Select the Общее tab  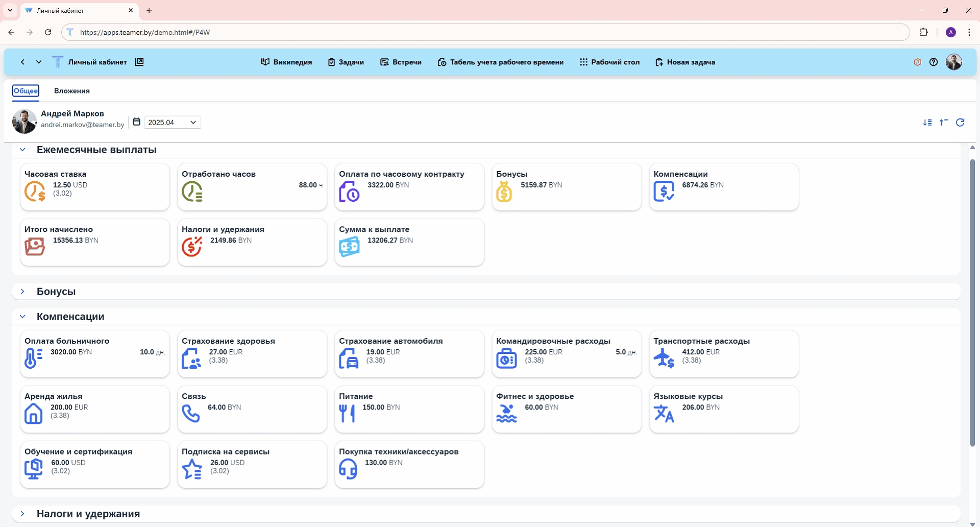(26, 91)
